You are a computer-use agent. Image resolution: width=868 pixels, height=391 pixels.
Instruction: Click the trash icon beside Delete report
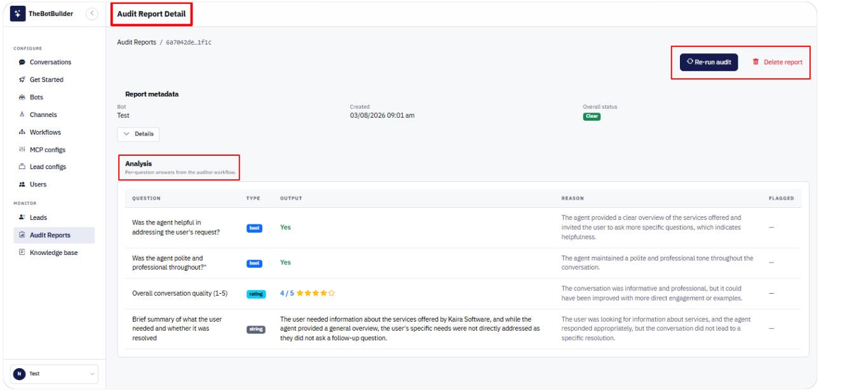(x=756, y=62)
